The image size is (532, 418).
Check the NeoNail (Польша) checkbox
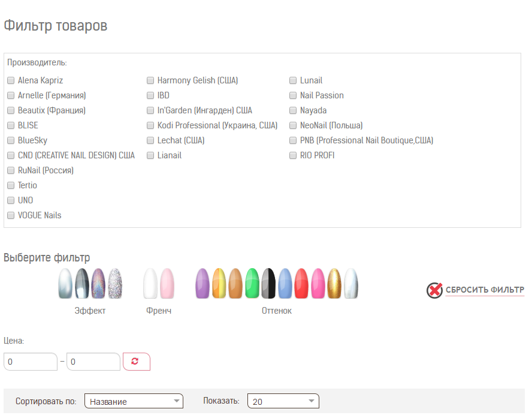(293, 125)
